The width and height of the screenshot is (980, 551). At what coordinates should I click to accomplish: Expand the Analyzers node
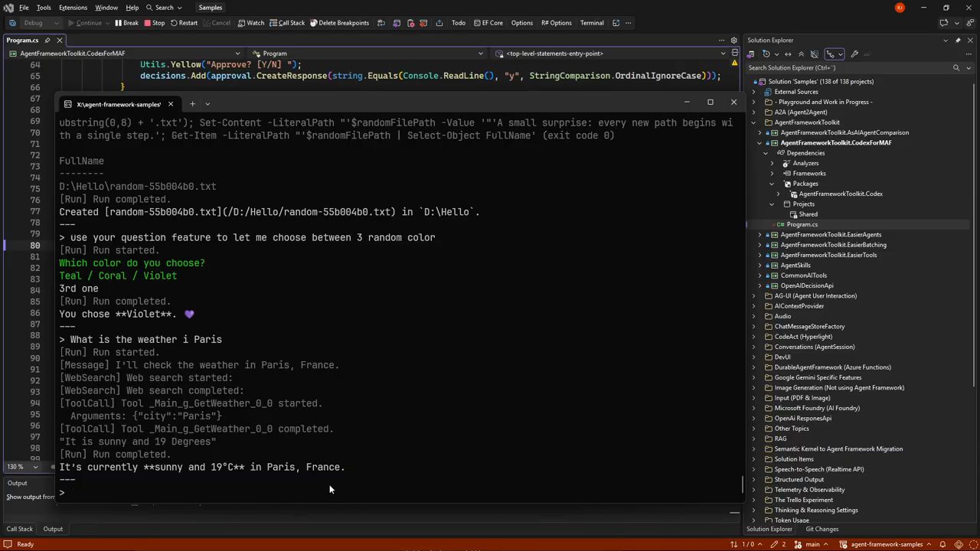point(772,163)
